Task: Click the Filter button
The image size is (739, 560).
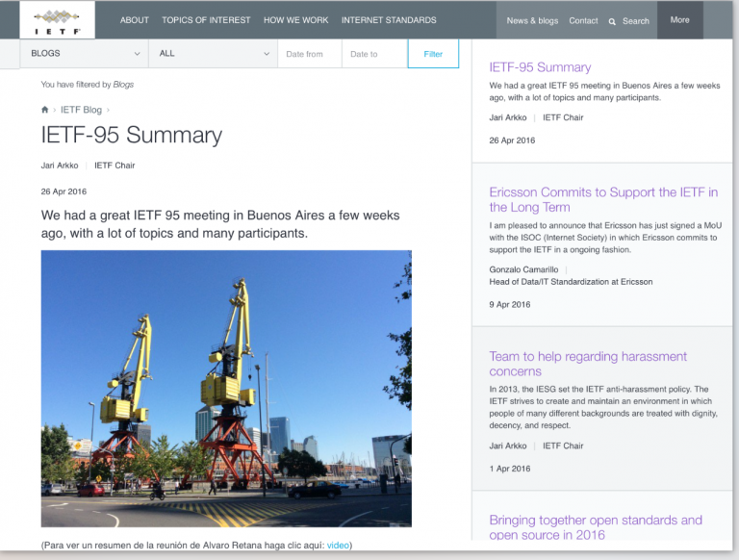Action: point(433,54)
